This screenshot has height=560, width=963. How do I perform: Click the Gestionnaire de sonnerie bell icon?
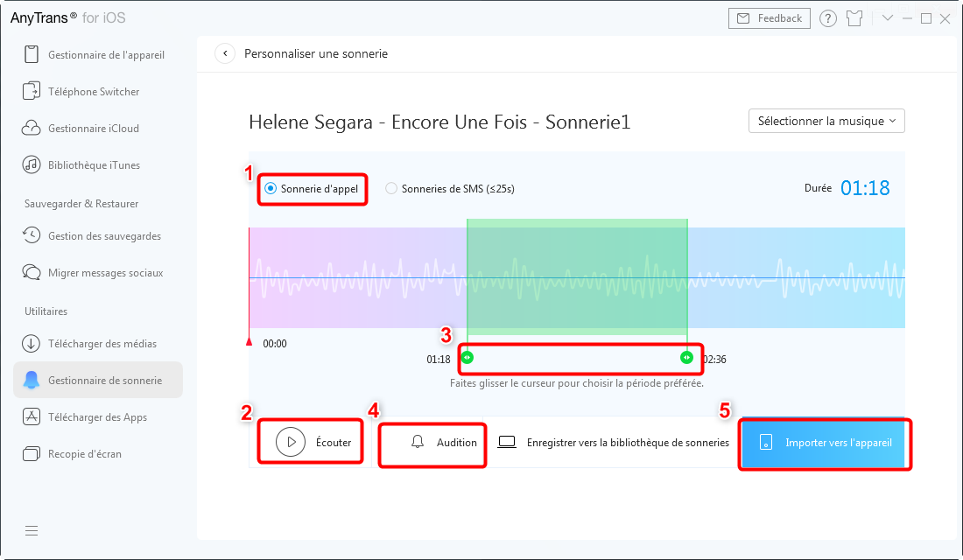tap(32, 381)
